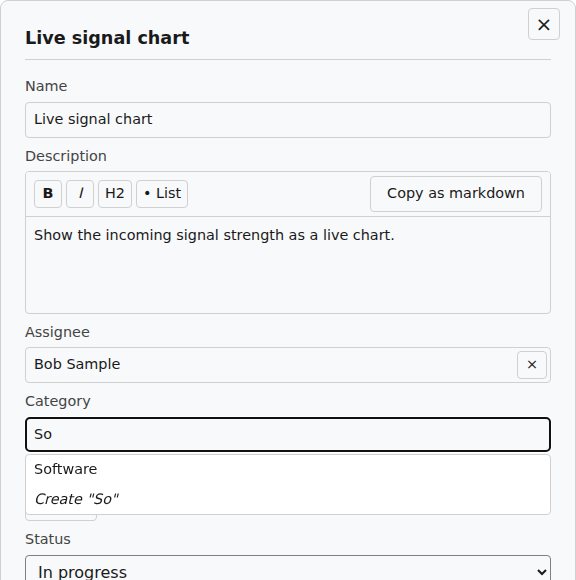This screenshot has height=580, width=576.
Task: Open the Status dropdown showing In progress
Action: point(288,570)
